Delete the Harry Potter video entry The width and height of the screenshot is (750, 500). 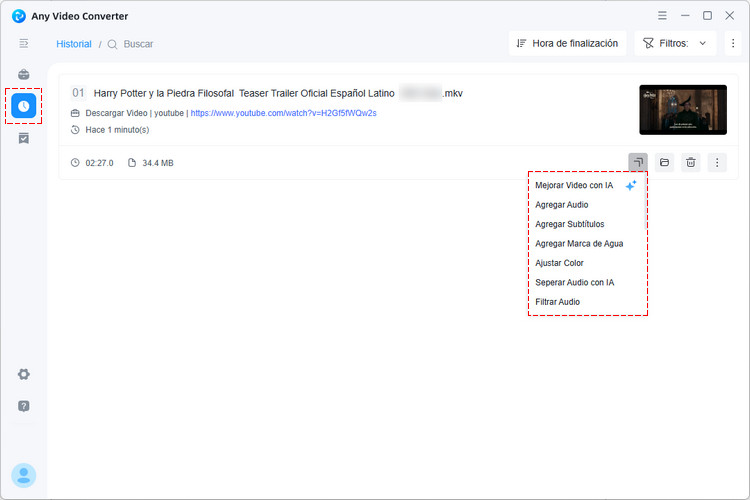(x=691, y=163)
